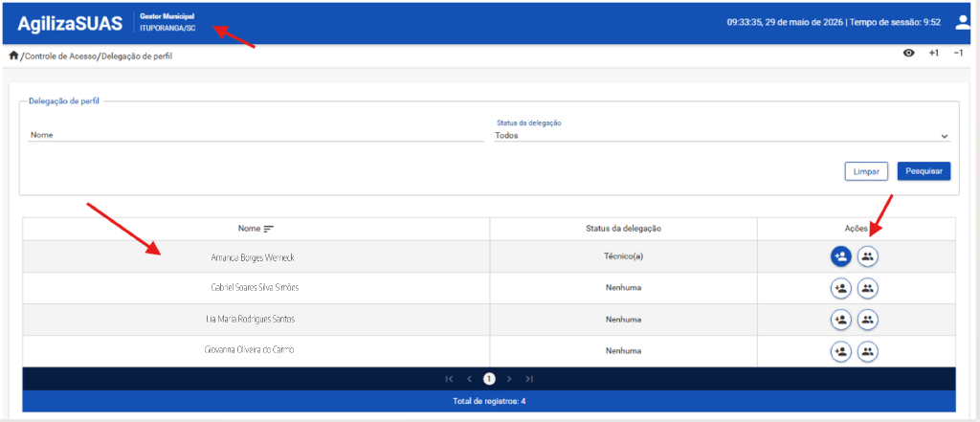Click Total de registros: 4 footer
The image size is (980, 422).
489,401
